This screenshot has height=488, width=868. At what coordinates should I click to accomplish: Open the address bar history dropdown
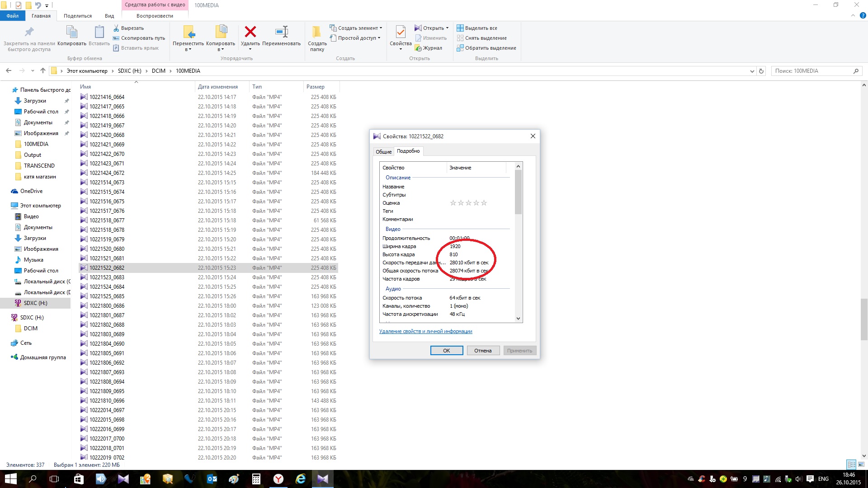tap(752, 71)
